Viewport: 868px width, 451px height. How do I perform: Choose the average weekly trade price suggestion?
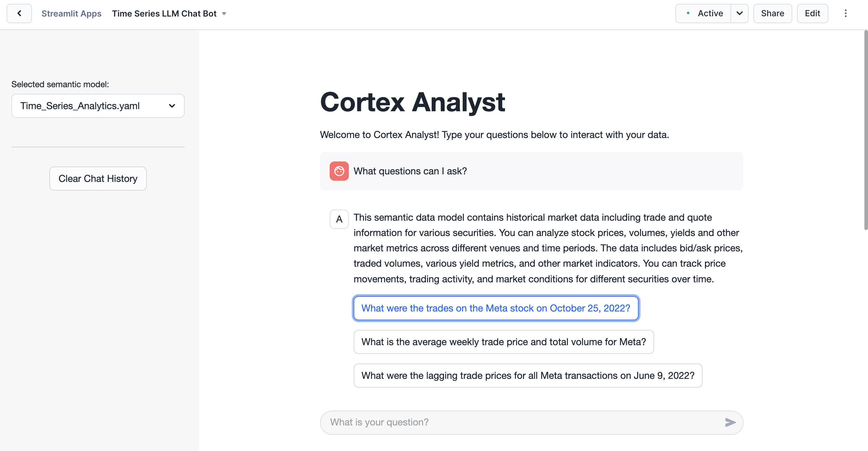[x=503, y=342]
